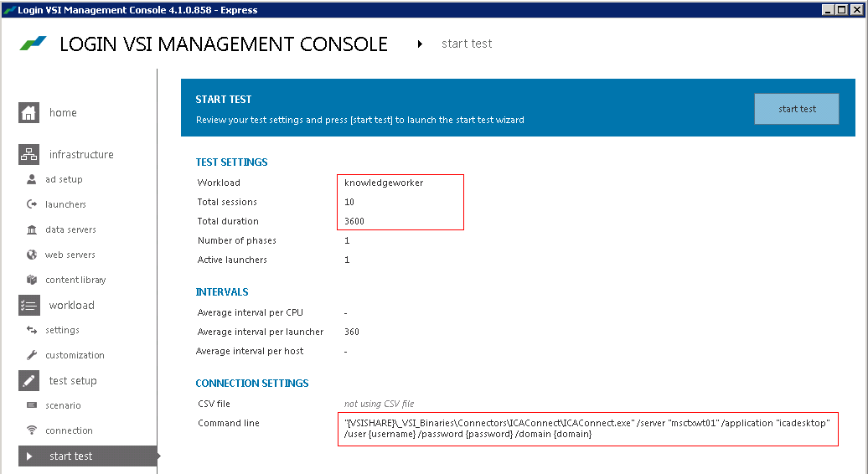
Task: Click the Active launchers label
Action: tap(232, 260)
